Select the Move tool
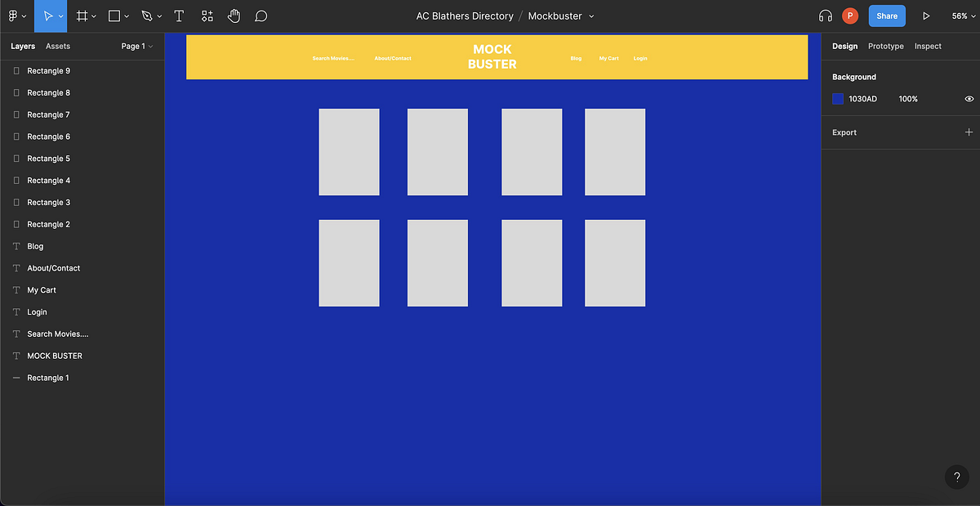This screenshot has width=980, height=506. pos(51,16)
